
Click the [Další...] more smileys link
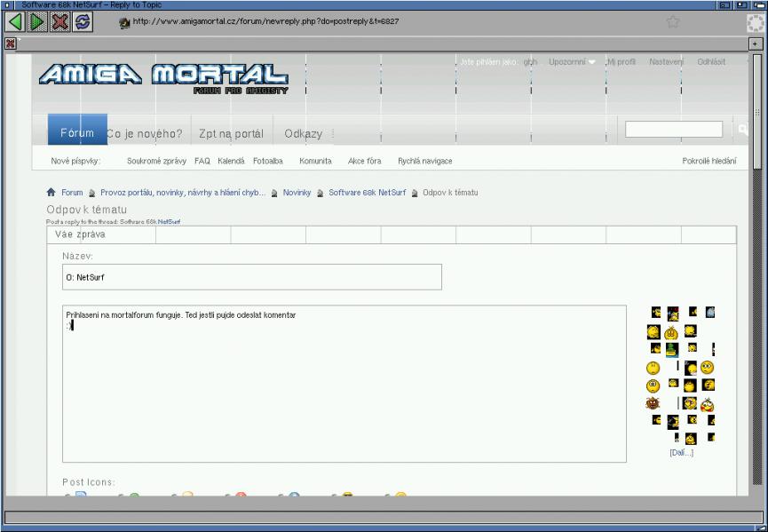[681, 453]
